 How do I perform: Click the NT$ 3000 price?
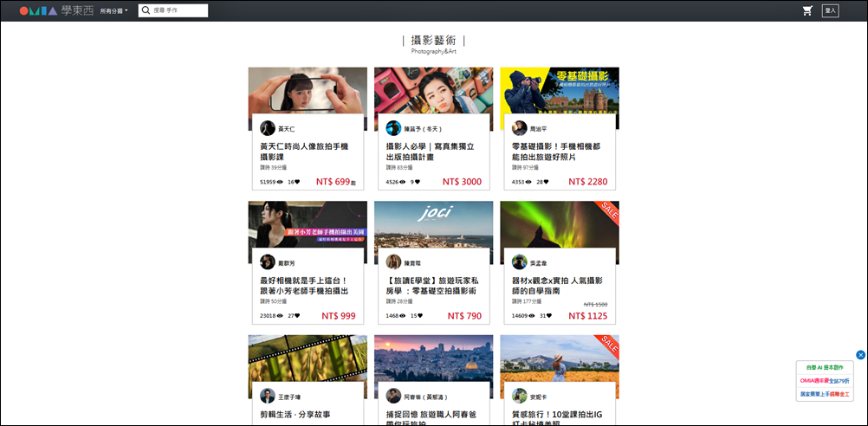(x=462, y=182)
